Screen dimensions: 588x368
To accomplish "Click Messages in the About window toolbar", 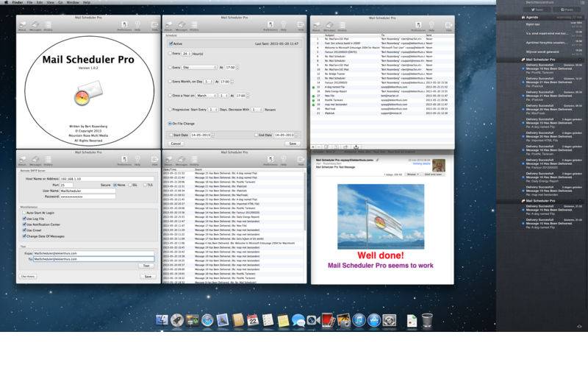I will point(35,26).
